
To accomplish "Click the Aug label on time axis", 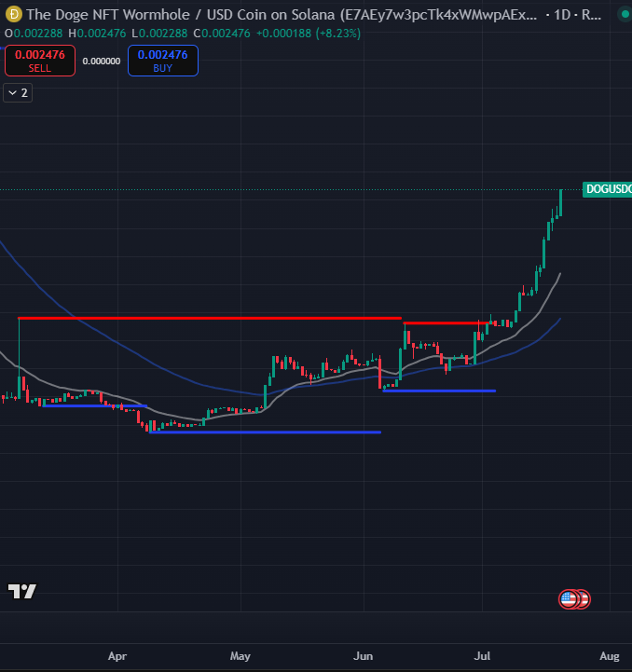I will 610,656.
